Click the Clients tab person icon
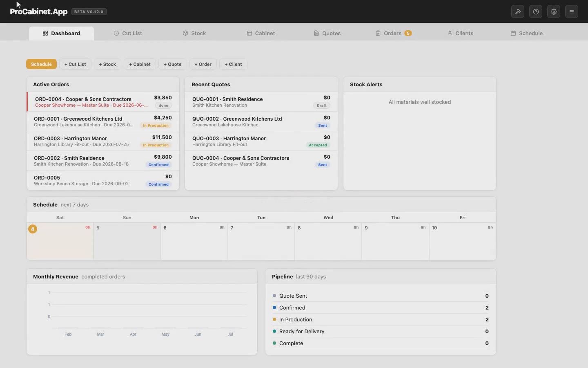 click(450, 33)
